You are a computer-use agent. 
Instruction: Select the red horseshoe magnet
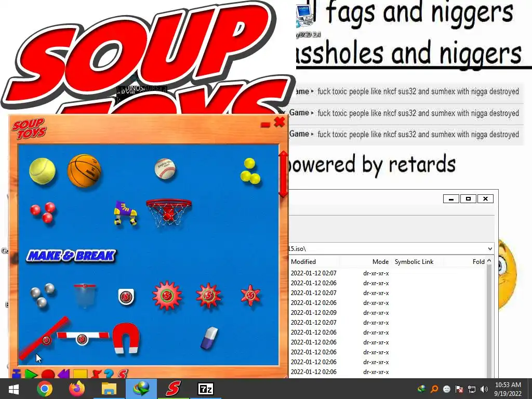pos(126,338)
